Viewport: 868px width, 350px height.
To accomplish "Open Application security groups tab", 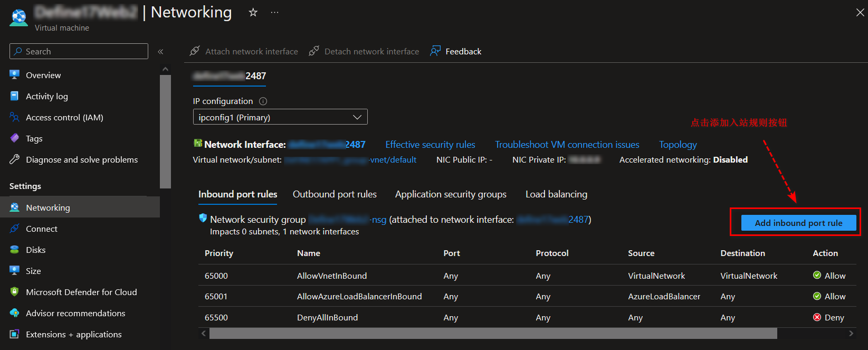I will point(451,194).
